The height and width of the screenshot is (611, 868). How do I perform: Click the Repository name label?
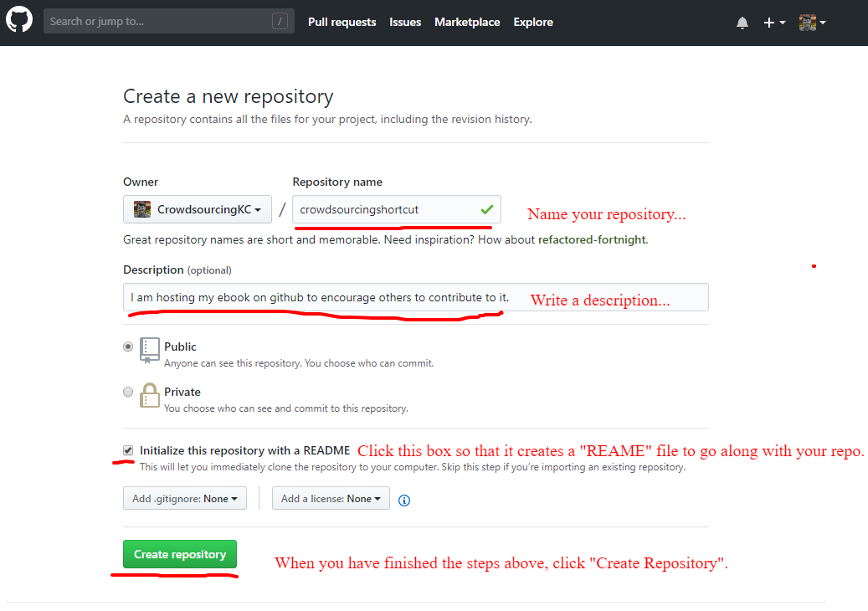click(337, 182)
